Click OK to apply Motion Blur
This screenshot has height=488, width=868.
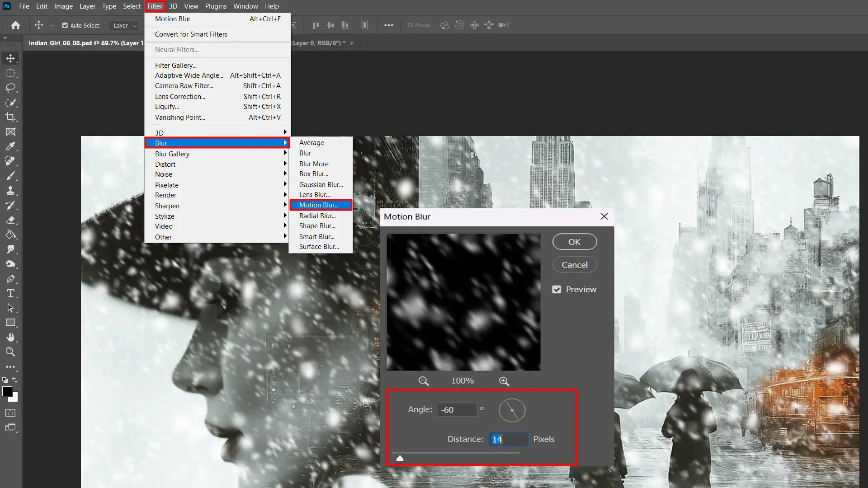(575, 241)
